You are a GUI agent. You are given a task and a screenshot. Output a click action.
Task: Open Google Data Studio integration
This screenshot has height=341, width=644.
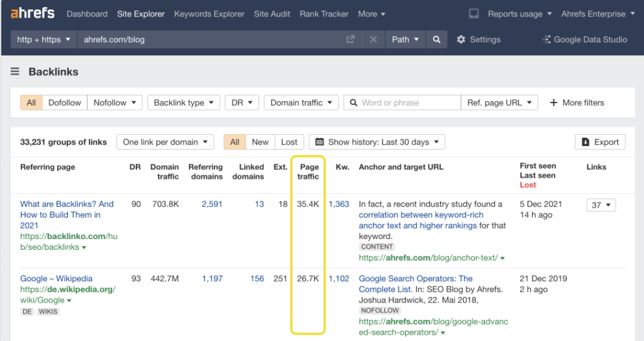(x=585, y=40)
